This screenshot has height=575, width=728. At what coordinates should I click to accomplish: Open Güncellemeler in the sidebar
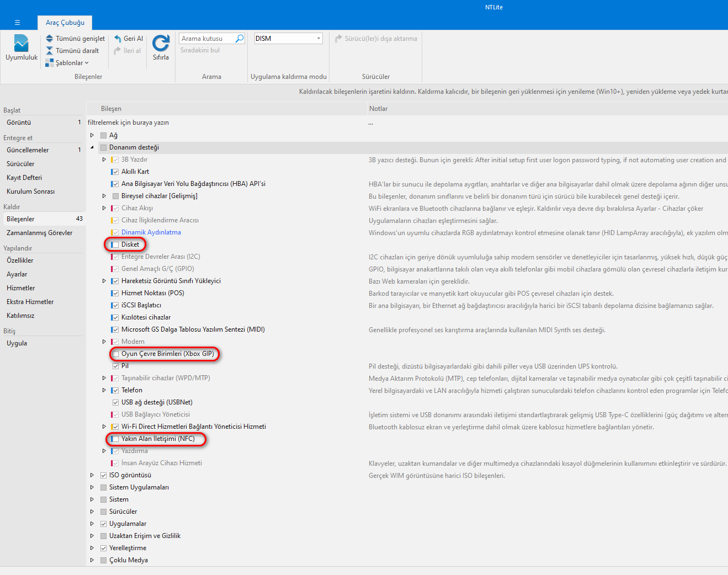[43, 150]
